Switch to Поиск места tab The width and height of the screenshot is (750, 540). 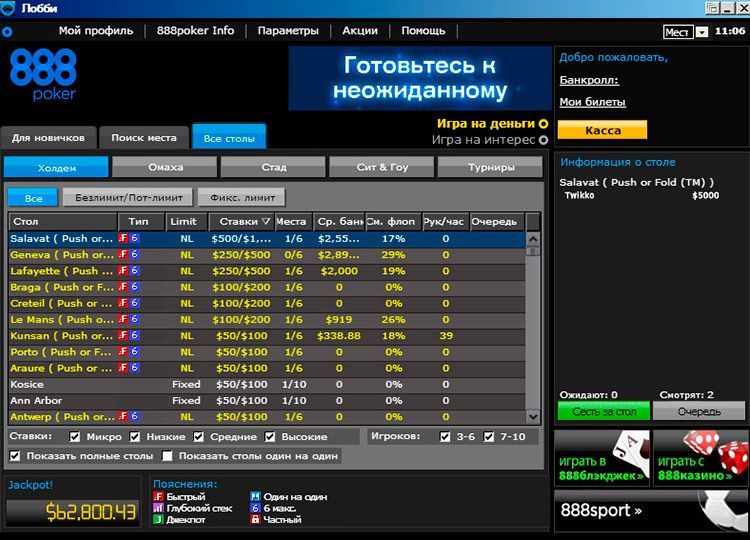coord(143,138)
